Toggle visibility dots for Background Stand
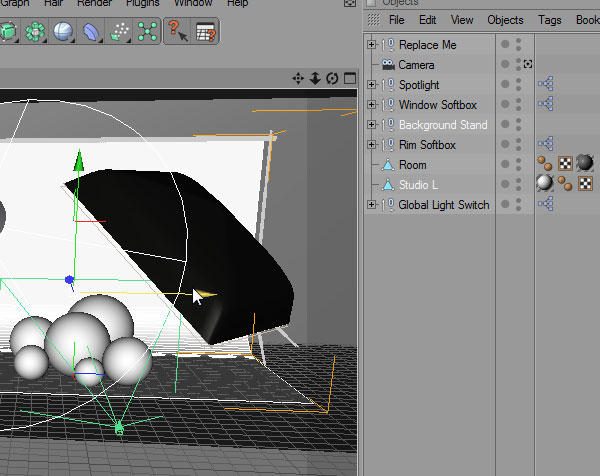600x476 pixels. (518, 124)
